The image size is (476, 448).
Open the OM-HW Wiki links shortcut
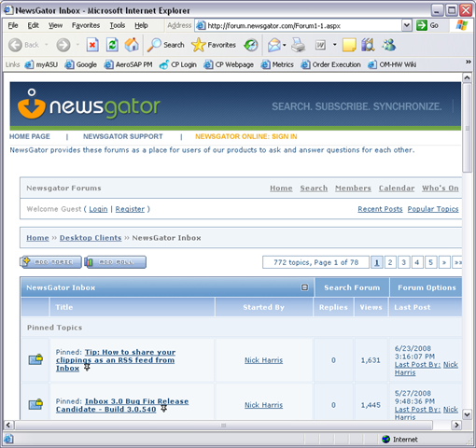[392, 64]
